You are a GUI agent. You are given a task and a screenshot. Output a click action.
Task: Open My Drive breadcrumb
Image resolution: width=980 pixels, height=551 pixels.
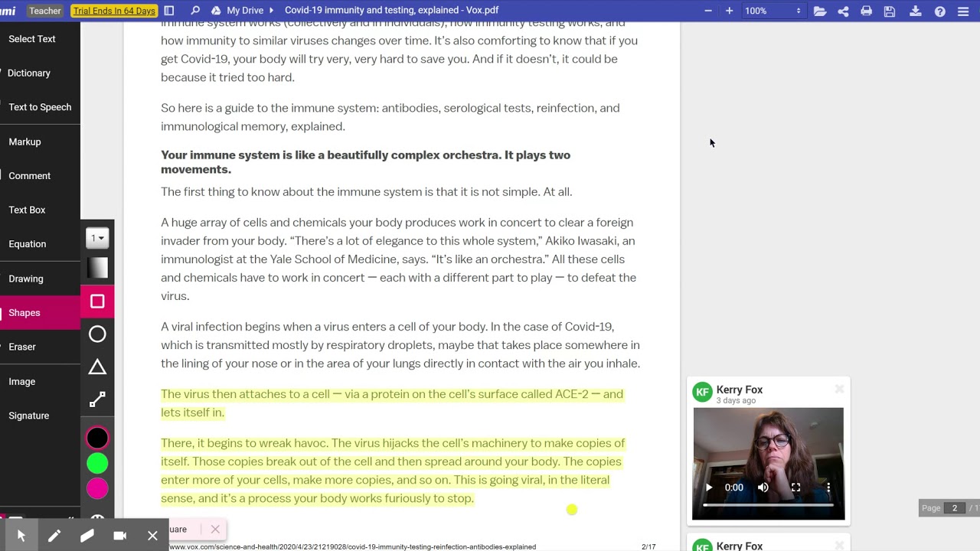244,11
